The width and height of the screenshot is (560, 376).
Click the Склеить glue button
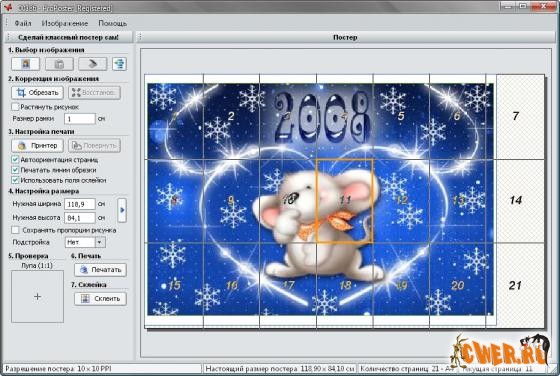[100, 299]
